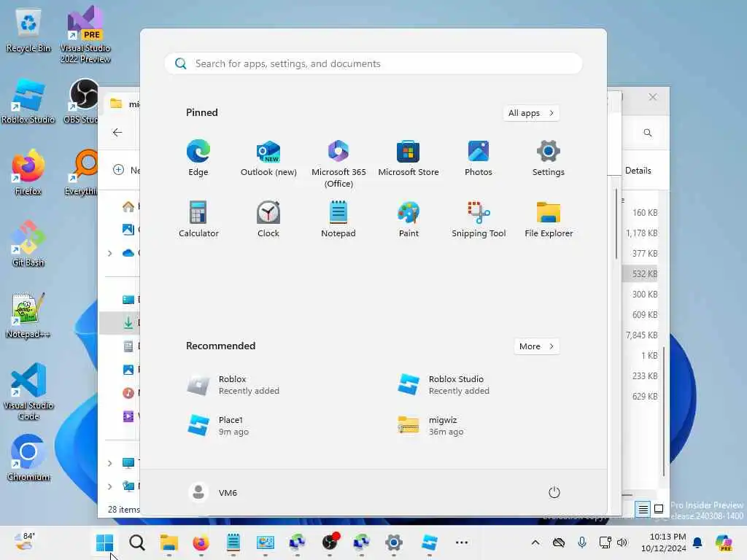Open Copilot Preview icon in taskbar corner

coord(724,542)
